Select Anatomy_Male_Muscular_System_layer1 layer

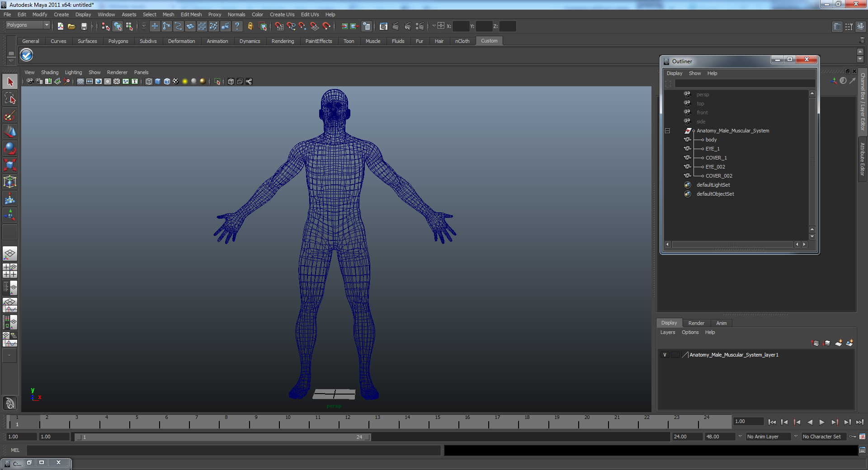click(x=734, y=355)
